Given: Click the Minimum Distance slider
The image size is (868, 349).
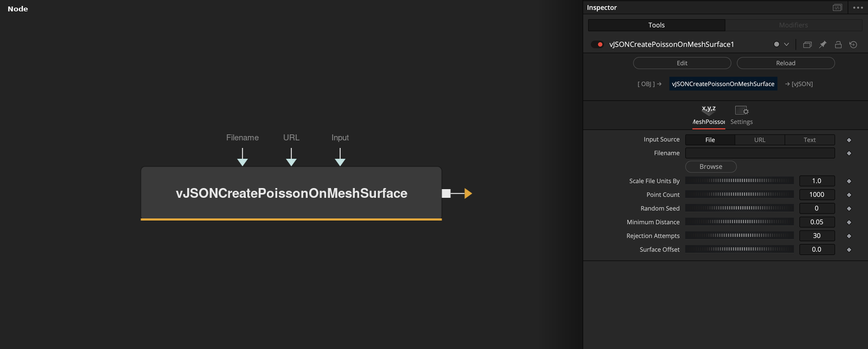Looking at the screenshot, I should pyautogui.click(x=739, y=222).
